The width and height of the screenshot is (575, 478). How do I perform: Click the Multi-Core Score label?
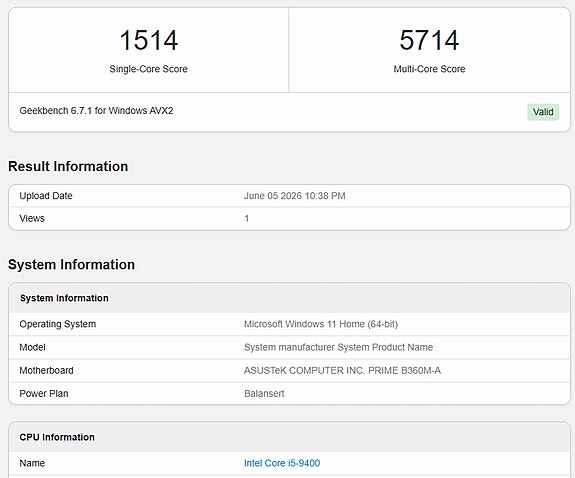pyautogui.click(x=429, y=69)
